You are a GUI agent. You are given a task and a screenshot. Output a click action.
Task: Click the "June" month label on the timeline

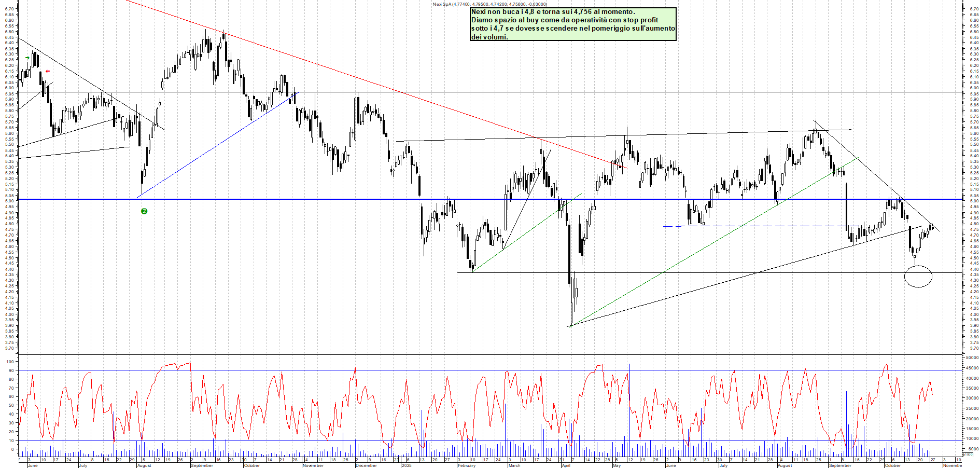(x=33, y=465)
